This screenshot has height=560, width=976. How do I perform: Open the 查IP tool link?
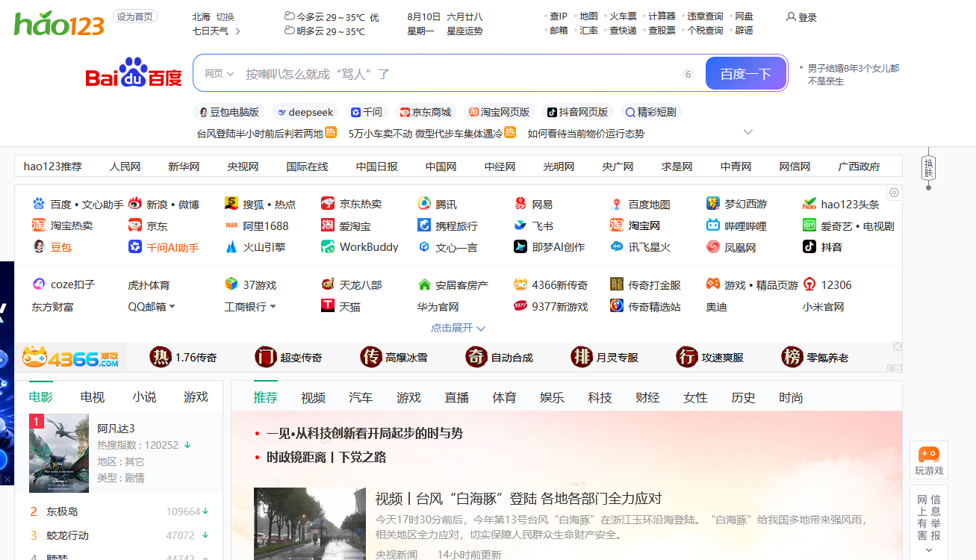pyautogui.click(x=559, y=16)
